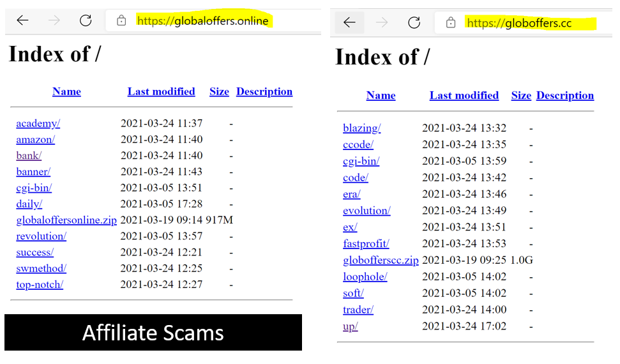Open the up/ directory
This screenshot has width=620, height=364.
pos(351,326)
